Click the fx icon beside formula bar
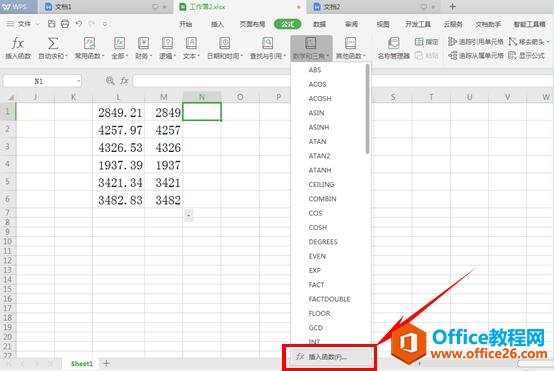The height and width of the screenshot is (371, 554). click(x=124, y=81)
